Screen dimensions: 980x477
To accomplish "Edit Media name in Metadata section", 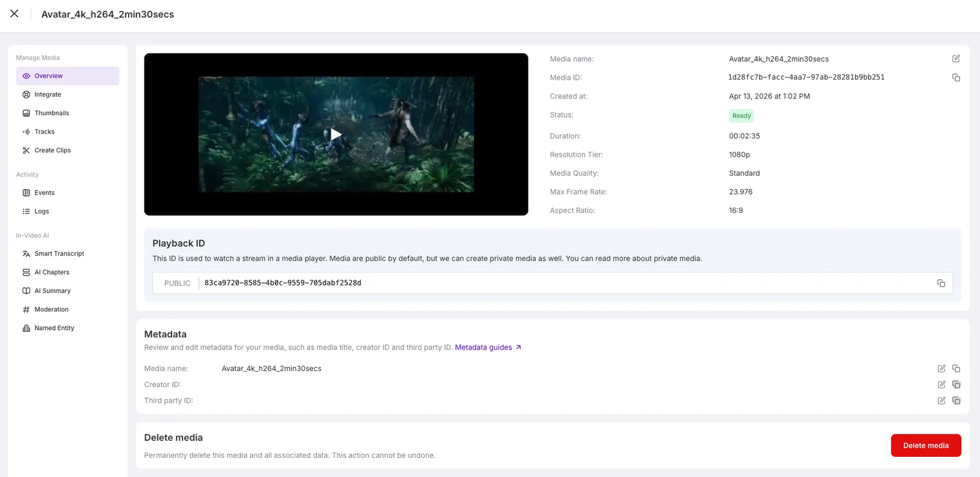I will click(x=941, y=369).
